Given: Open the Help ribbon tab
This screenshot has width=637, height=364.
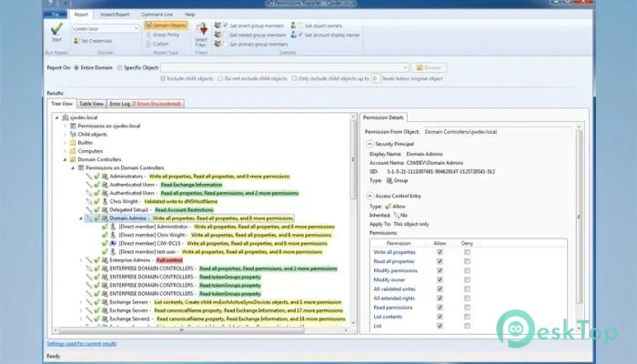Looking at the screenshot, I should coord(189,15).
